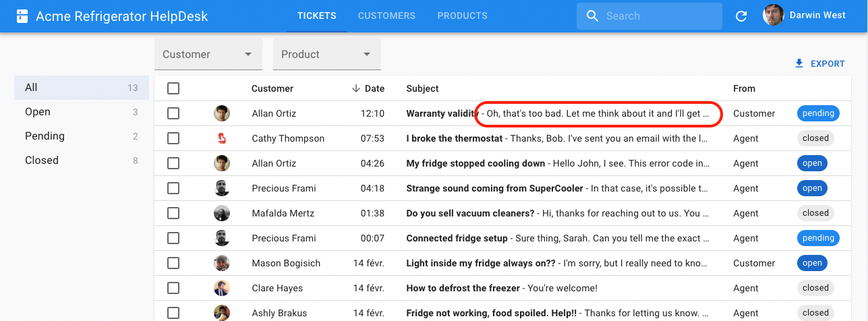Open the 'I broke the thermostat' ticket
The image size is (868, 321).
[454, 138]
